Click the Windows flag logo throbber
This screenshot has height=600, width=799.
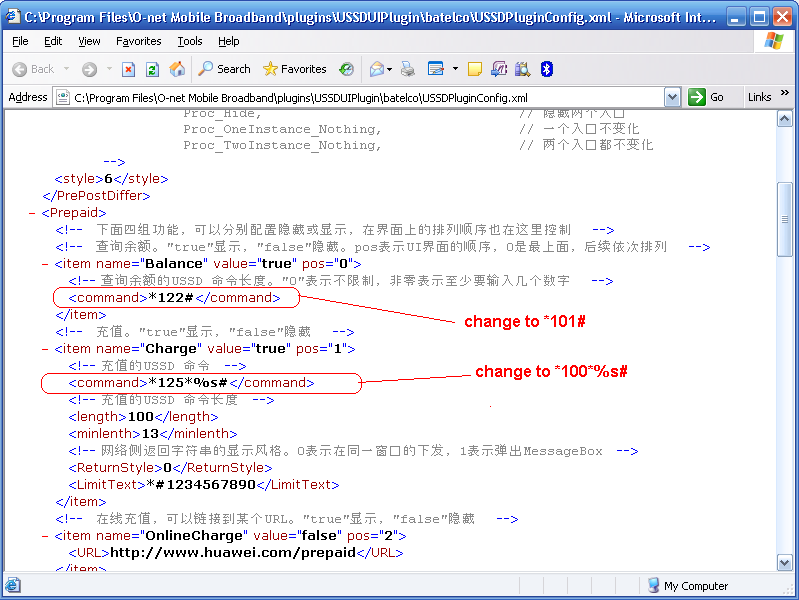[x=774, y=41]
